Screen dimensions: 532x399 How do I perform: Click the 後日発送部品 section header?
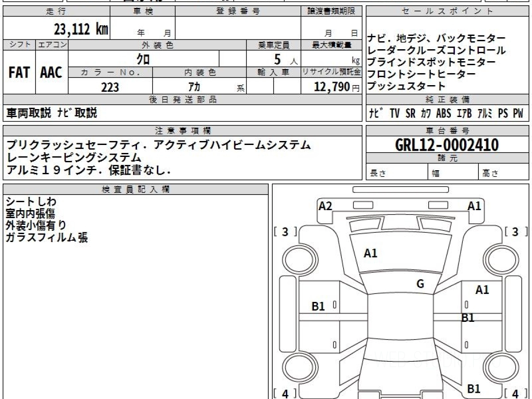click(x=183, y=100)
